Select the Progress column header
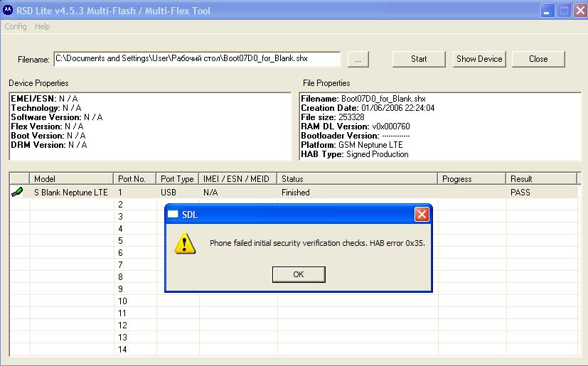 click(471, 179)
